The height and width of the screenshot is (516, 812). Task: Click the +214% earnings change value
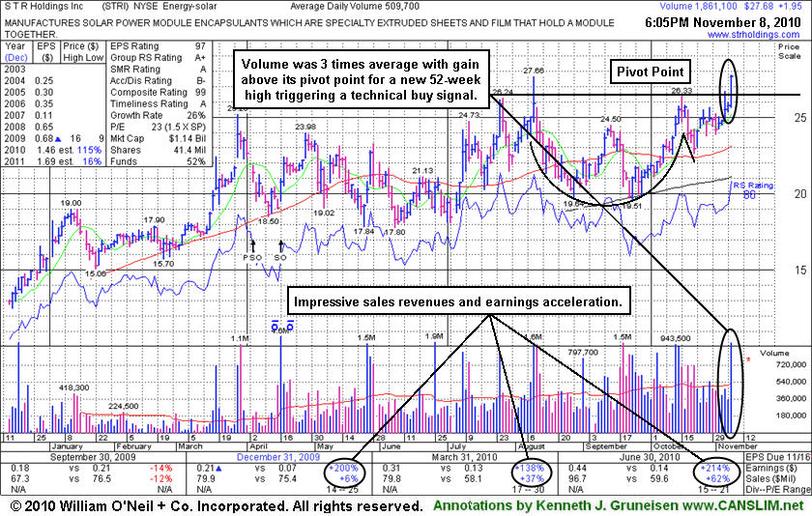(715, 468)
